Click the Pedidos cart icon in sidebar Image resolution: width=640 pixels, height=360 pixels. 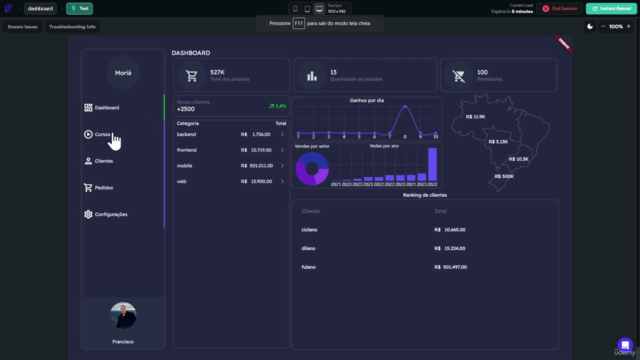tap(88, 188)
